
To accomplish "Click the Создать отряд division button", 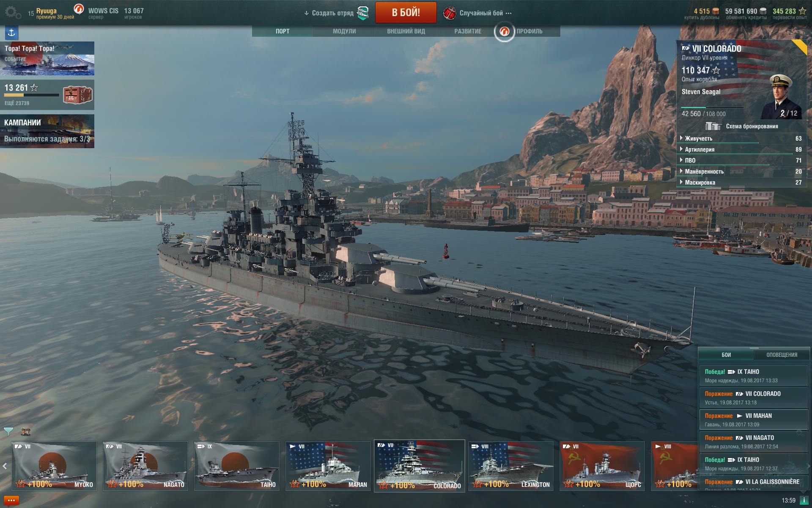I will [337, 13].
